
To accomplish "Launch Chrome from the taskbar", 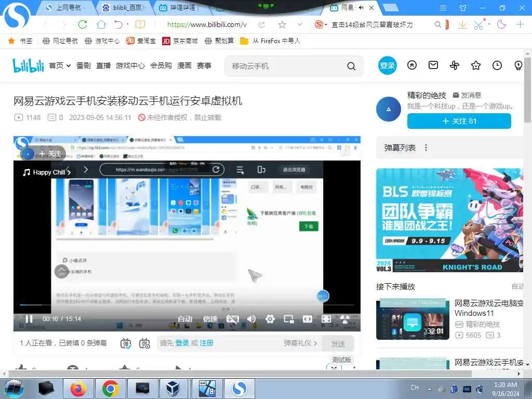I will (110, 389).
